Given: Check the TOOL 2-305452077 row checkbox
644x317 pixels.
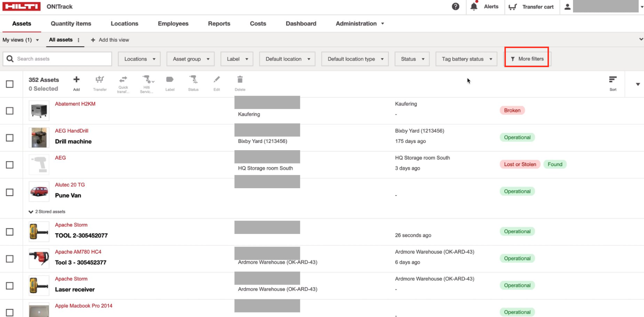Looking at the screenshot, I should coord(10,232).
